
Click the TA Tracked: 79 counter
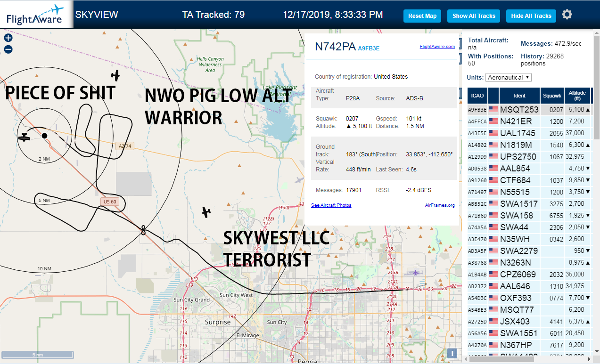214,15
